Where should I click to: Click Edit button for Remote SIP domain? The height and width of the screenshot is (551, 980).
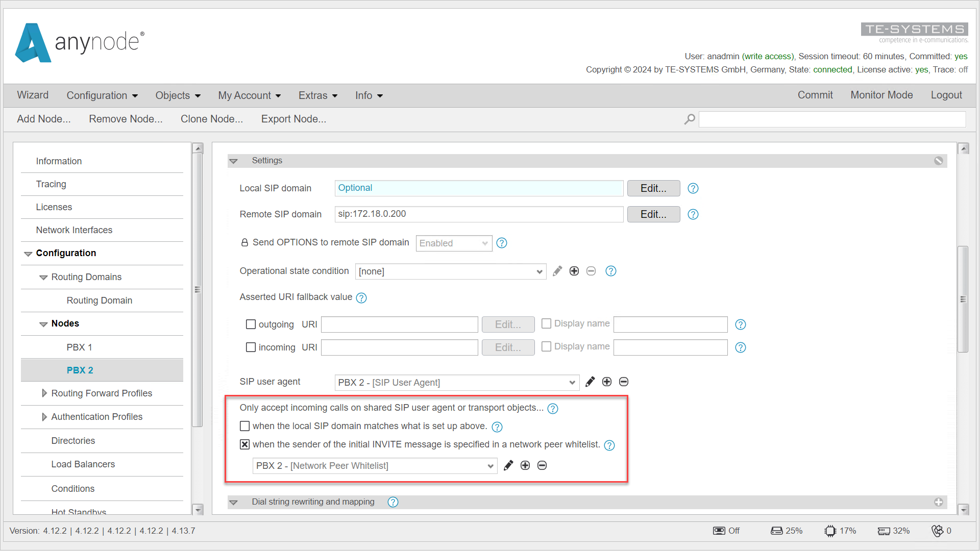pyautogui.click(x=652, y=214)
